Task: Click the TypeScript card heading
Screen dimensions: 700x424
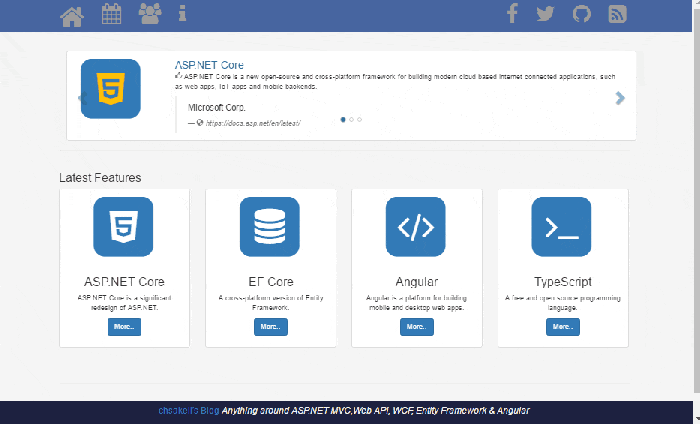Action: point(562,282)
